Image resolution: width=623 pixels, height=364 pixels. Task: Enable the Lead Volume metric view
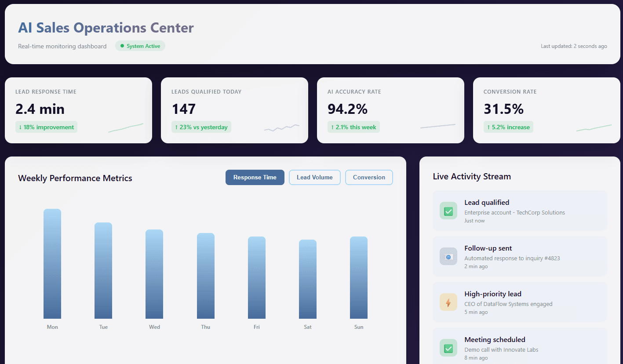click(x=314, y=177)
